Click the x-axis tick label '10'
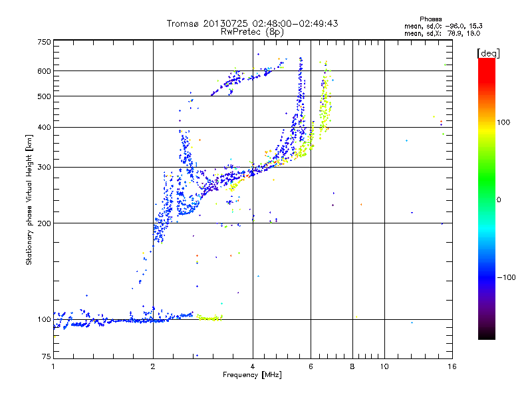 tap(384, 366)
